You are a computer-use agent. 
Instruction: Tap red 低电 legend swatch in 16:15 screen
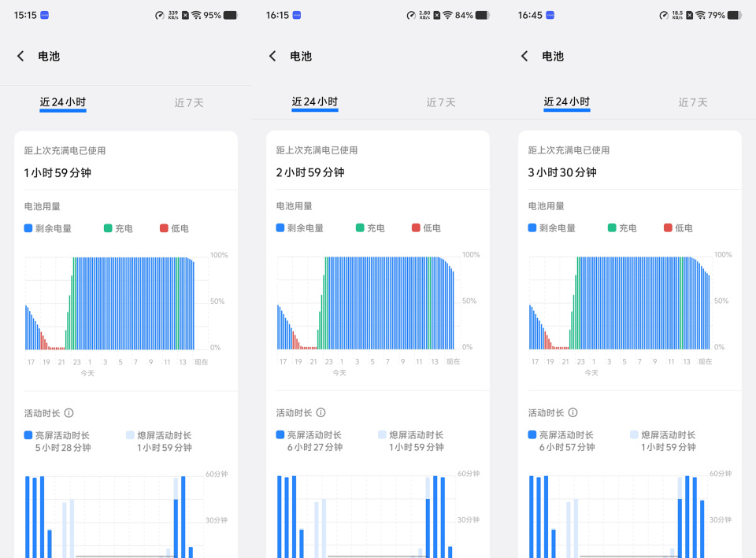(x=416, y=227)
